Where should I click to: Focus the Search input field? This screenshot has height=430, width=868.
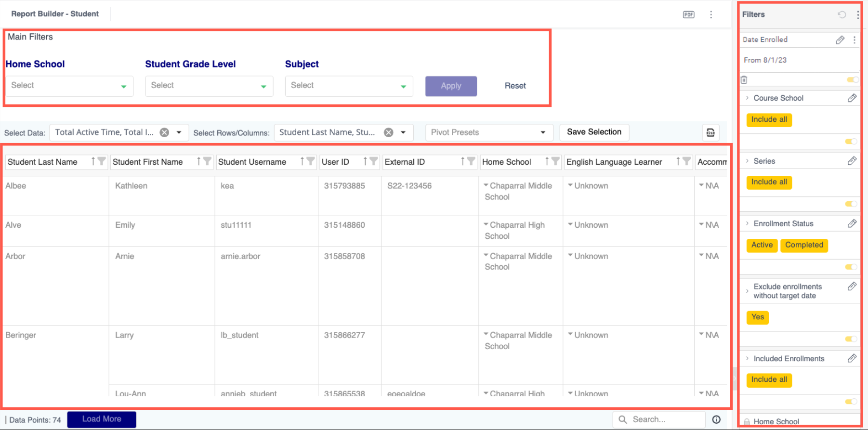coord(659,419)
